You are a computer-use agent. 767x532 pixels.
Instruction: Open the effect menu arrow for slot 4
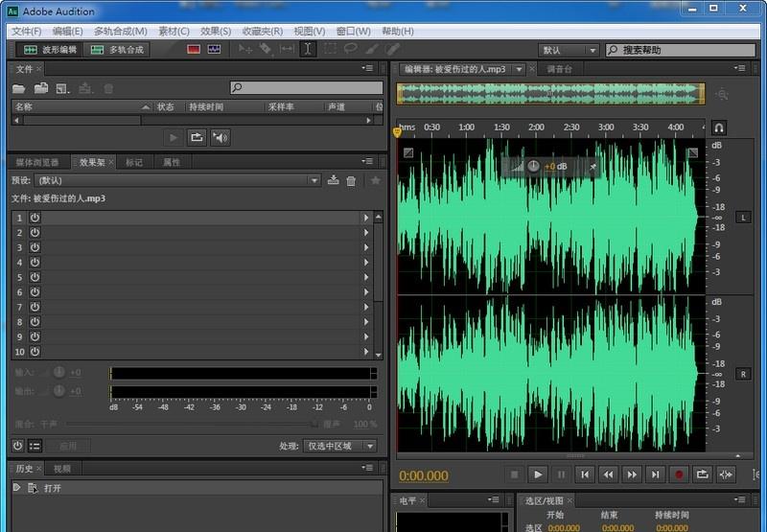tap(366, 263)
